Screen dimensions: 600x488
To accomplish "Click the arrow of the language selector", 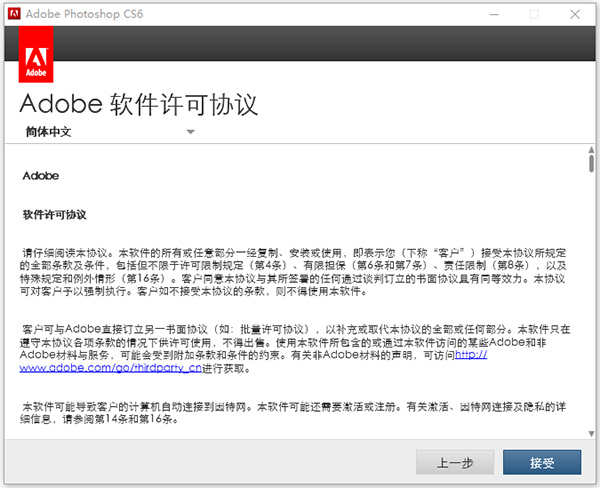I will click(x=190, y=131).
